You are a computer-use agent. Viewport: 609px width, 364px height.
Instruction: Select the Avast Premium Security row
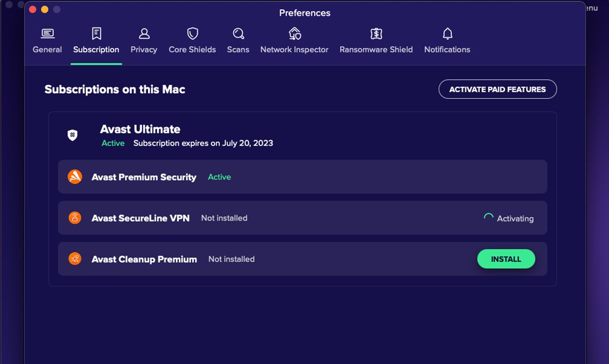pyautogui.click(x=302, y=177)
